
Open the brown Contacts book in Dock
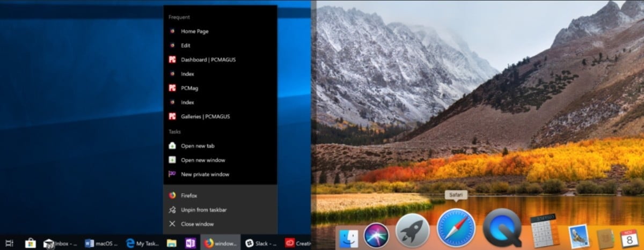tap(605, 238)
